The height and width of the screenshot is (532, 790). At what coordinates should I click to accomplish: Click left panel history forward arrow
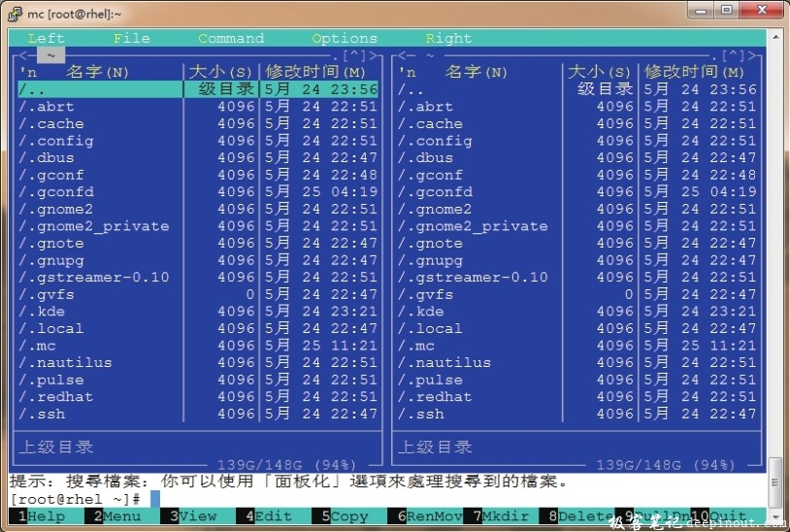pyautogui.click(x=374, y=55)
